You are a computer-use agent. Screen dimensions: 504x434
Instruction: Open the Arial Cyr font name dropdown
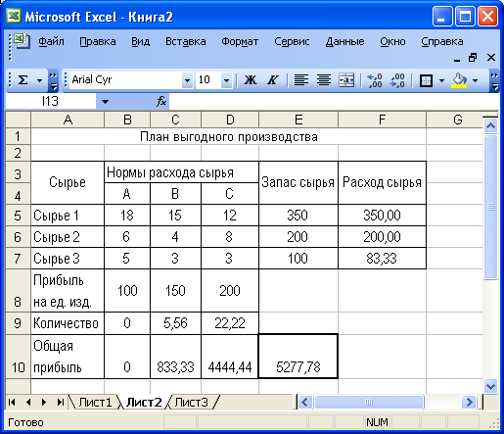click(x=187, y=80)
